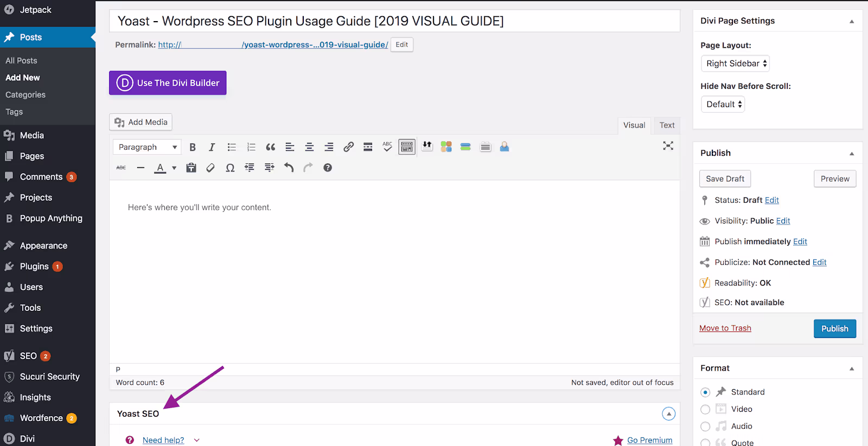Clear formatting with eraser icon

point(210,168)
